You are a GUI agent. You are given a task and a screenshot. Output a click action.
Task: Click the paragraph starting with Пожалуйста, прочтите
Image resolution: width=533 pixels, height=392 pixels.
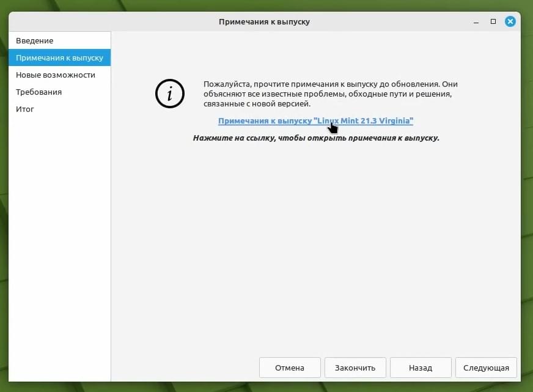[331, 94]
